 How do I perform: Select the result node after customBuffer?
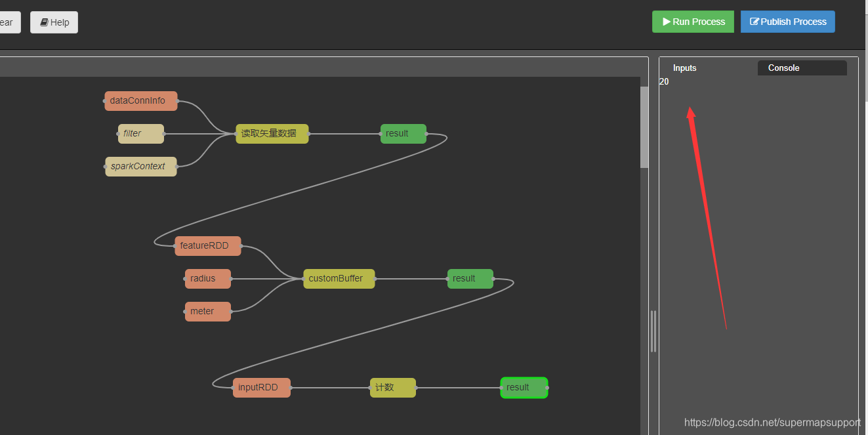click(x=470, y=279)
